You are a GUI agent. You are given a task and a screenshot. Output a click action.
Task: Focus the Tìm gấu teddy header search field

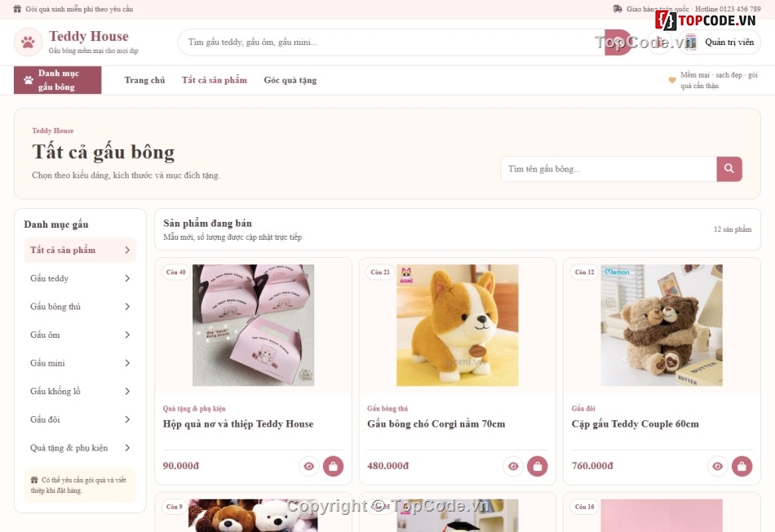(391, 42)
